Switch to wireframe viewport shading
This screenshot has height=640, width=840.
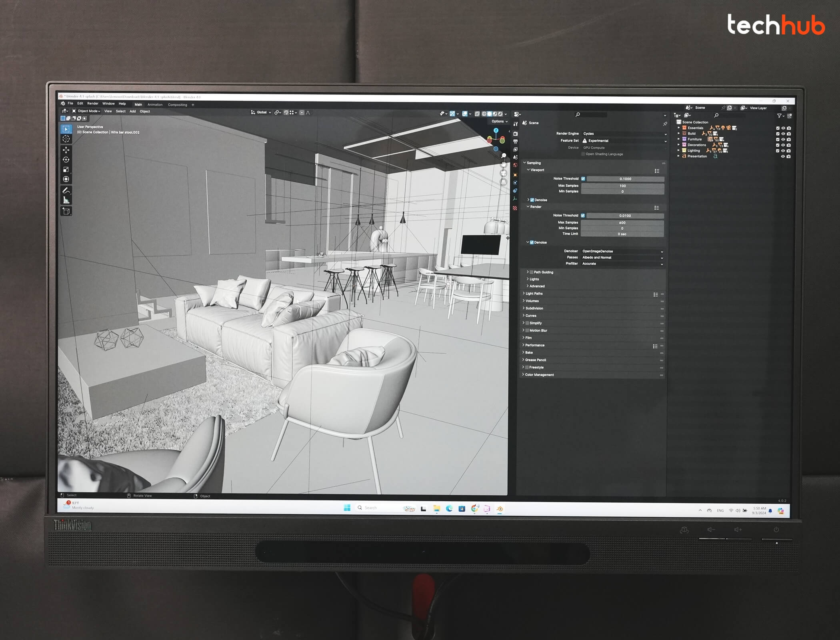tap(484, 114)
